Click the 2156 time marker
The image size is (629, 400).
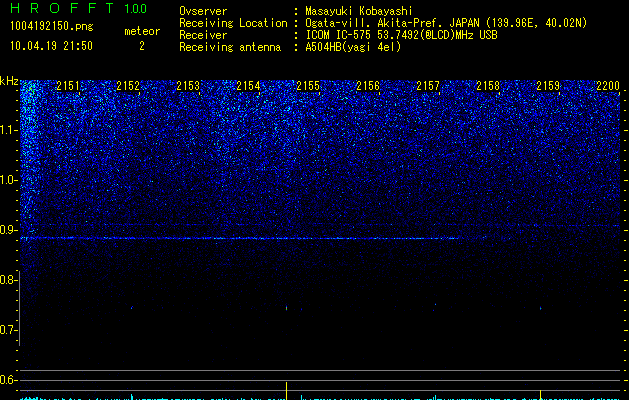tap(368, 86)
